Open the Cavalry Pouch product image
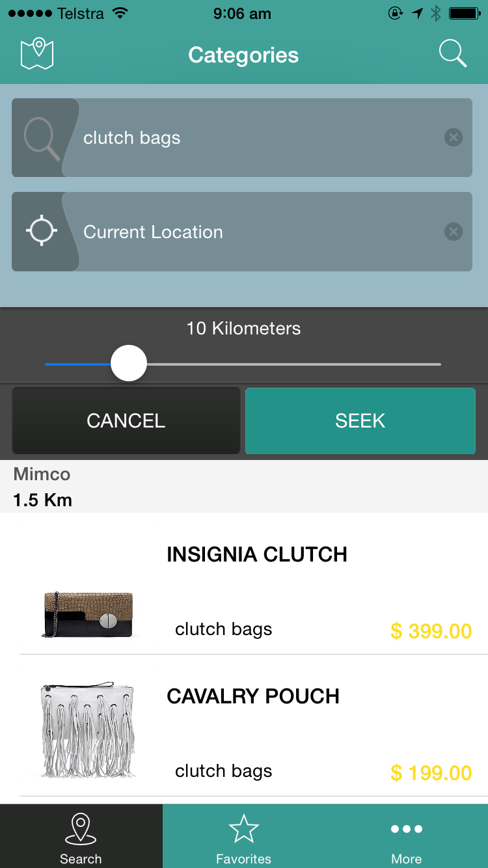Viewport: 488px width, 868px height. pyautogui.click(x=88, y=731)
